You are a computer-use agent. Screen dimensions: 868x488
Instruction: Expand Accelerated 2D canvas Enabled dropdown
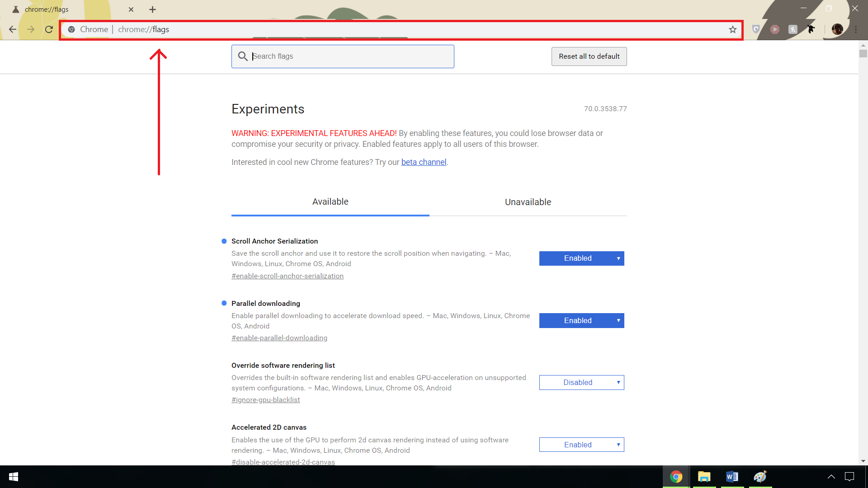[x=581, y=445]
